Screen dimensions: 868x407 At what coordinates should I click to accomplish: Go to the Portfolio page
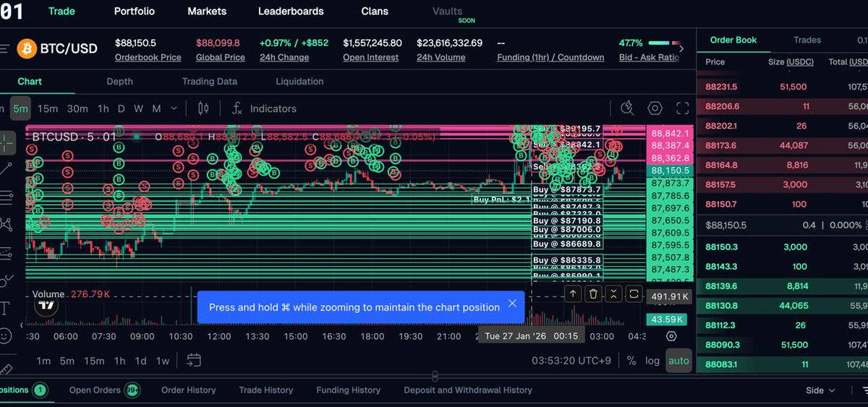[134, 12]
